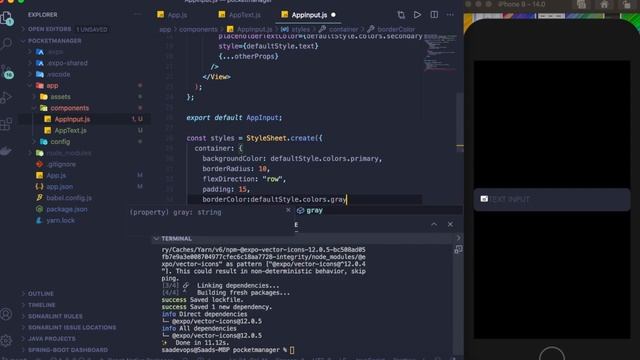Image resolution: width=640 pixels, height=360 pixels.
Task: Click the icon inside the simulator text input
Action: pyautogui.click(x=484, y=199)
